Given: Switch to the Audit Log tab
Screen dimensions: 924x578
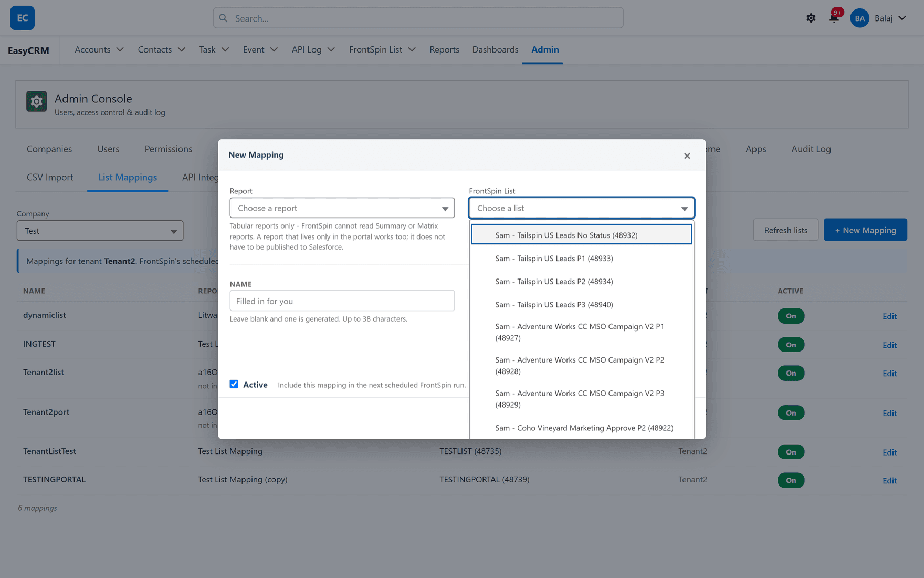Looking at the screenshot, I should tap(811, 149).
